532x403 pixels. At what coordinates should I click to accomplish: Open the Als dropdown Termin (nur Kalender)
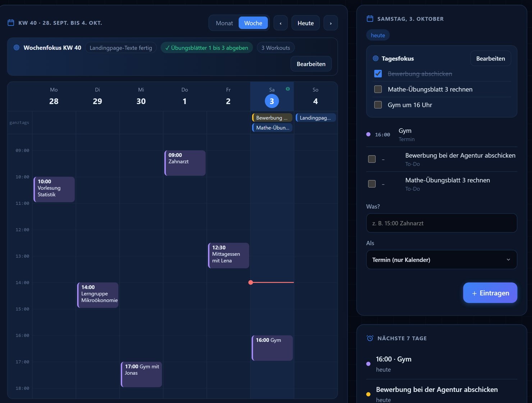pyautogui.click(x=441, y=260)
